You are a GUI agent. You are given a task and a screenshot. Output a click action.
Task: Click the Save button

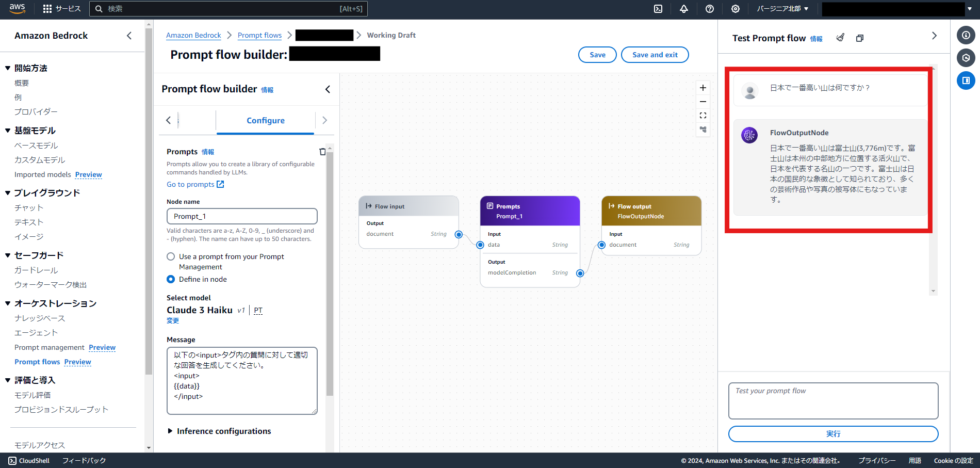(597, 55)
